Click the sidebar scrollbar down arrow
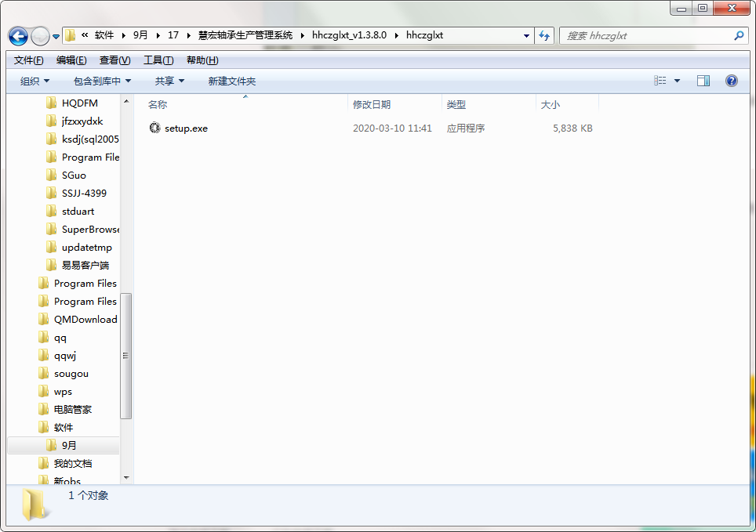This screenshot has width=756, height=532. coord(125,476)
